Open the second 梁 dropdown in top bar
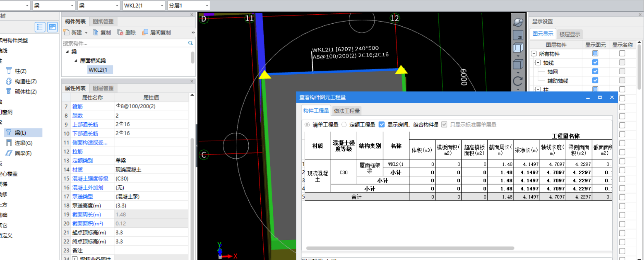 [x=117, y=5]
